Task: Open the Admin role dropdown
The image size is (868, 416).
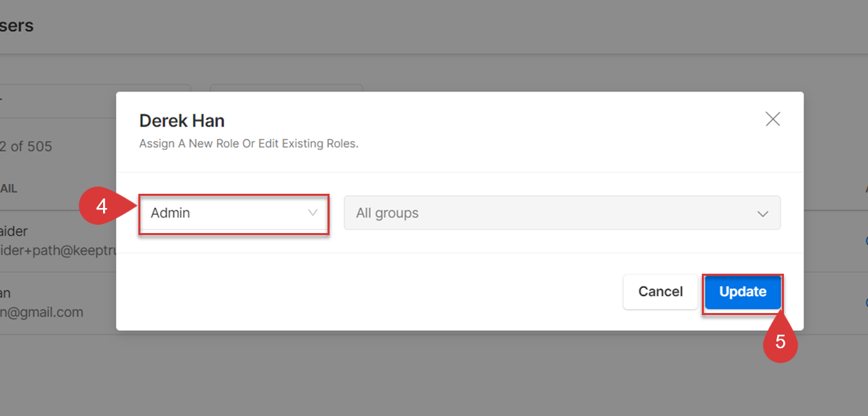Action: 234,213
